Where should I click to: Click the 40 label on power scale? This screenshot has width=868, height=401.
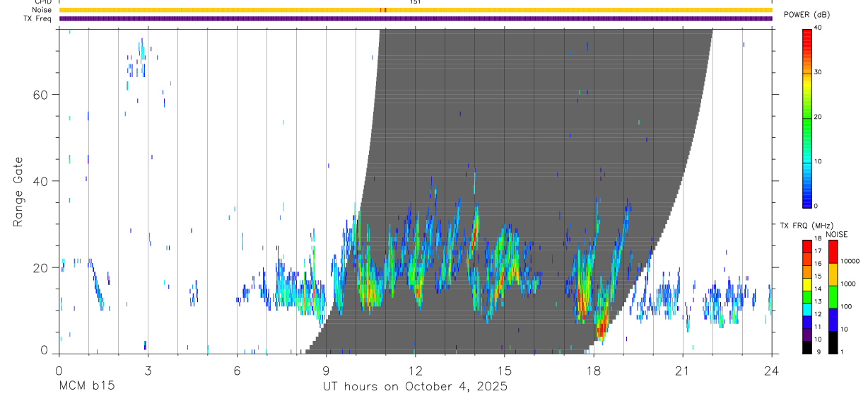point(819,28)
